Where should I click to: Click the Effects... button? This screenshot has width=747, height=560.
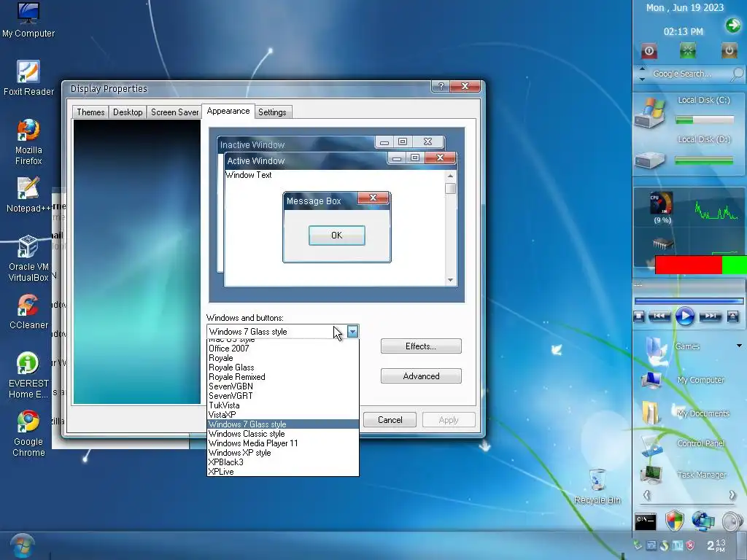pyautogui.click(x=421, y=346)
